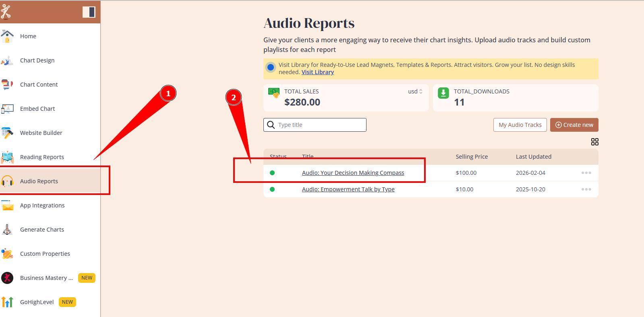The image size is (644, 317).
Task: Open My Audio Tracks
Action: (520, 125)
